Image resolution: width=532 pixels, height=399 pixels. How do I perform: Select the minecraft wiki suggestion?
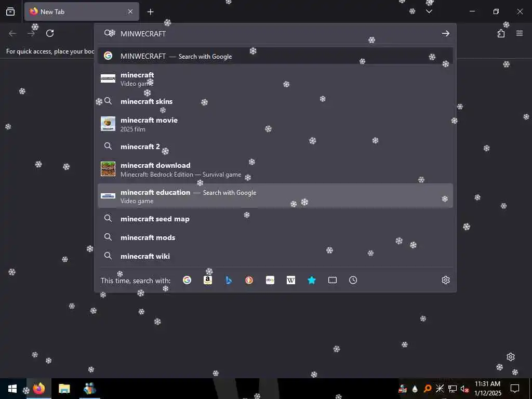coord(275,256)
